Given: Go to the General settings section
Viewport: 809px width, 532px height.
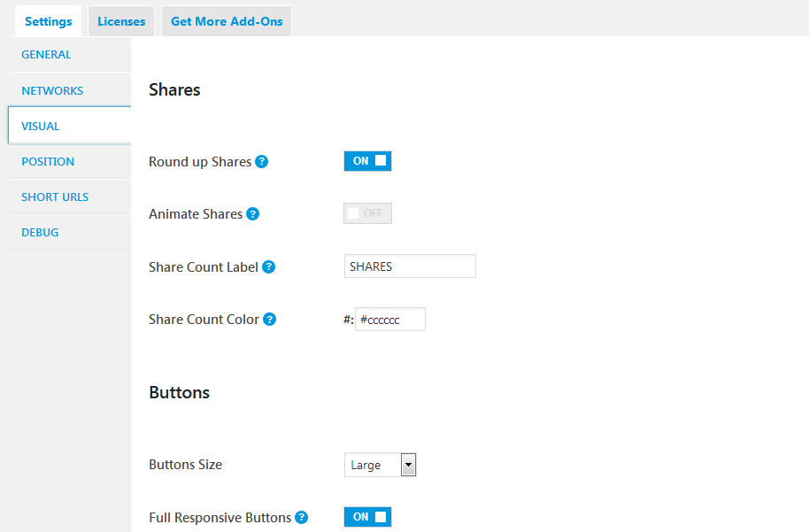Looking at the screenshot, I should click(x=46, y=55).
